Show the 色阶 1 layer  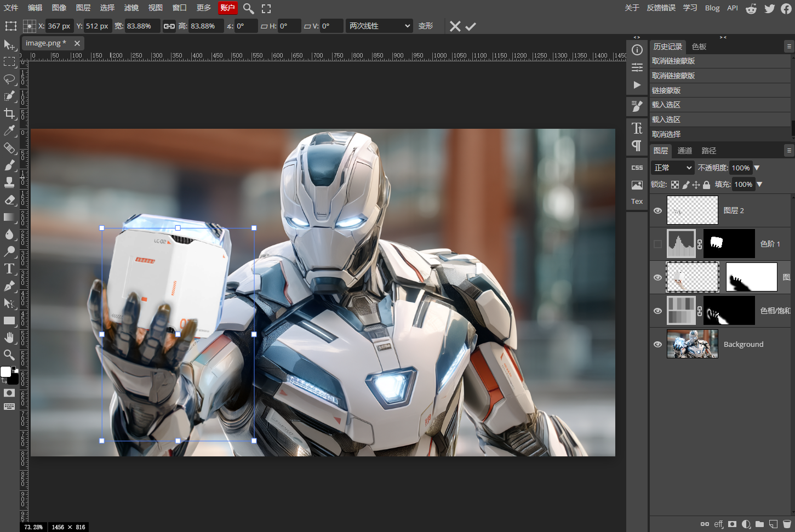click(x=657, y=244)
